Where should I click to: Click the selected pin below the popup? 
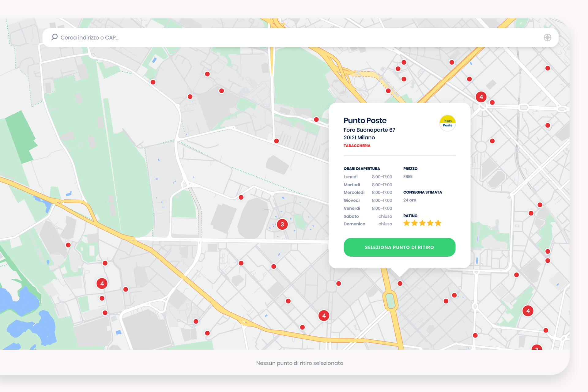pos(400,284)
